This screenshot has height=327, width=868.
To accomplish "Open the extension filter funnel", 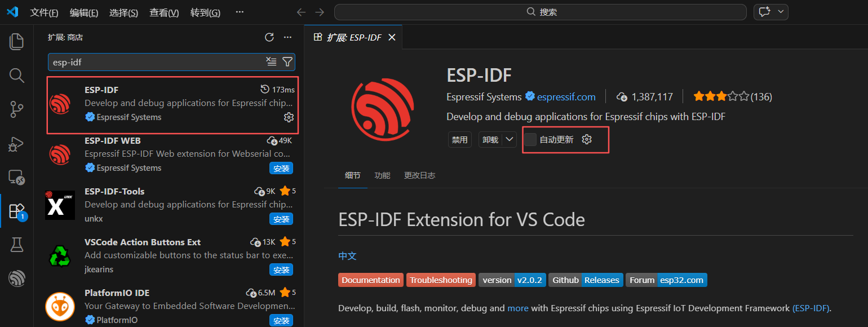I will [x=287, y=62].
